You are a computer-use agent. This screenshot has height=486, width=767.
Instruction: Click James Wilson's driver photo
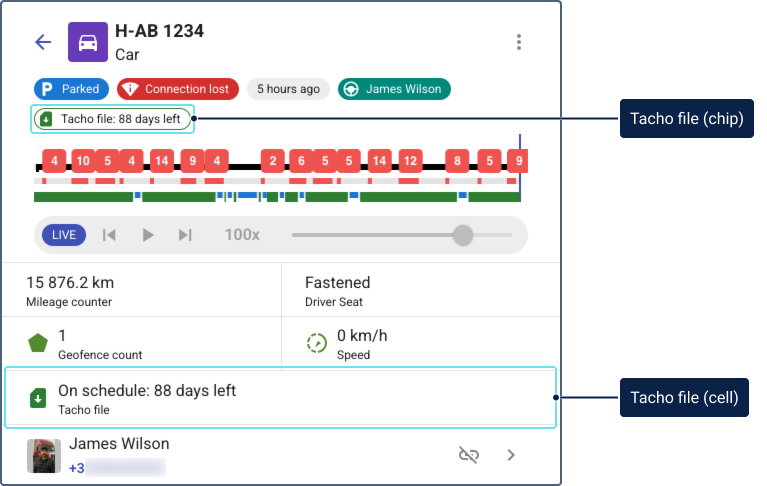(44, 456)
